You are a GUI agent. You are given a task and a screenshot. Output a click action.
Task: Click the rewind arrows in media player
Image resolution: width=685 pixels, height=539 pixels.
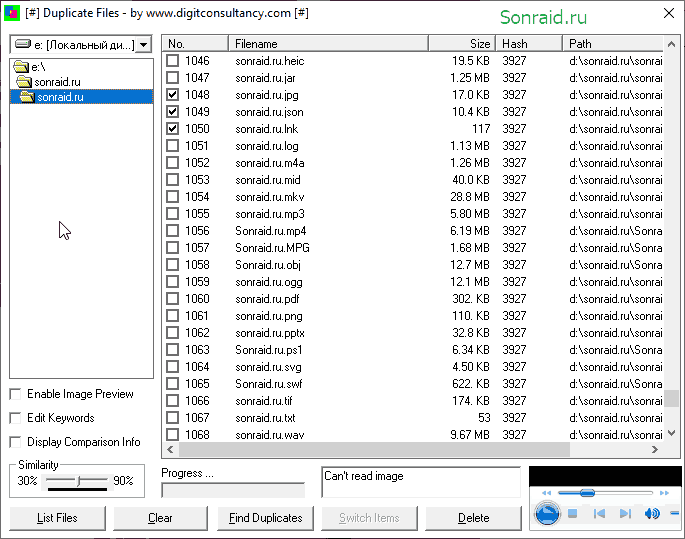(x=546, y=493)
